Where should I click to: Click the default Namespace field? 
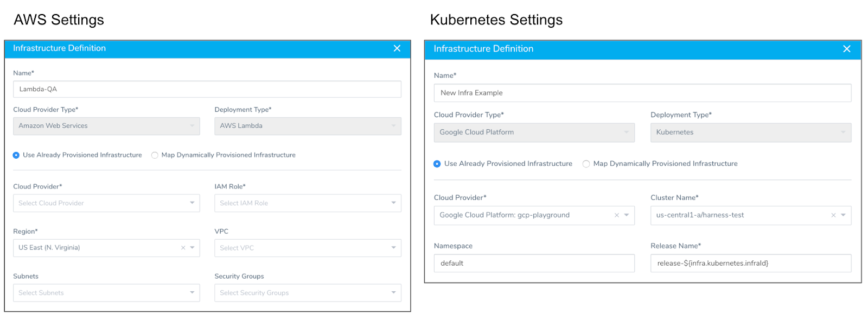point(534,263)
